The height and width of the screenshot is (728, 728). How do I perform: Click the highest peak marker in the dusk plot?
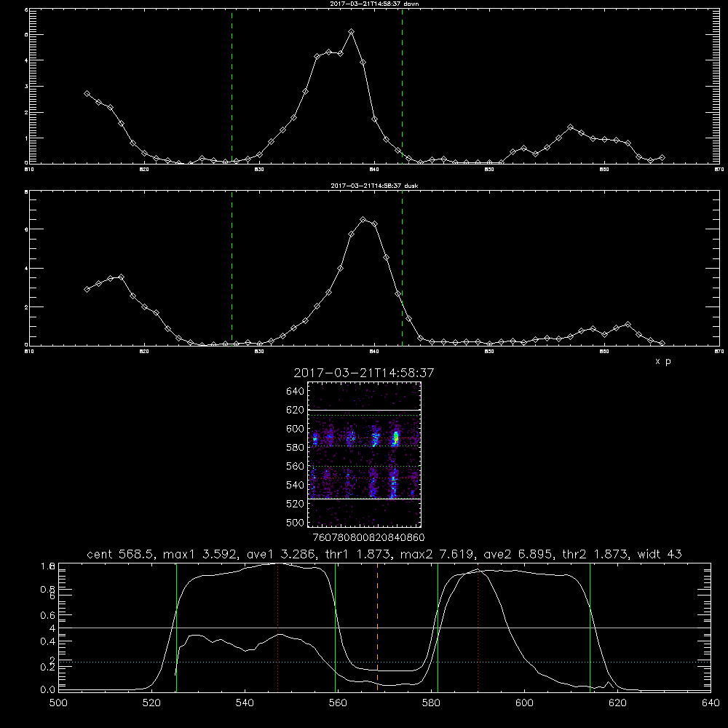(x=363, y=220)
